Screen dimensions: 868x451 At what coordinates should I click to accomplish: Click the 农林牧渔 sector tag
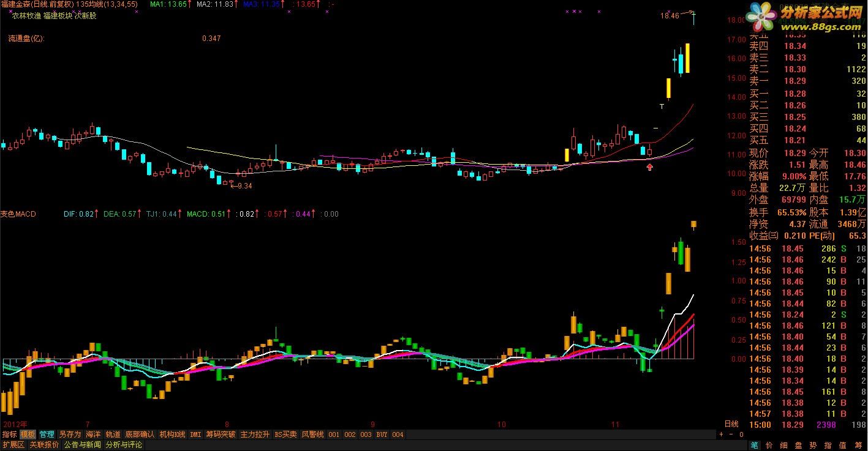click(x=26, y=16)
